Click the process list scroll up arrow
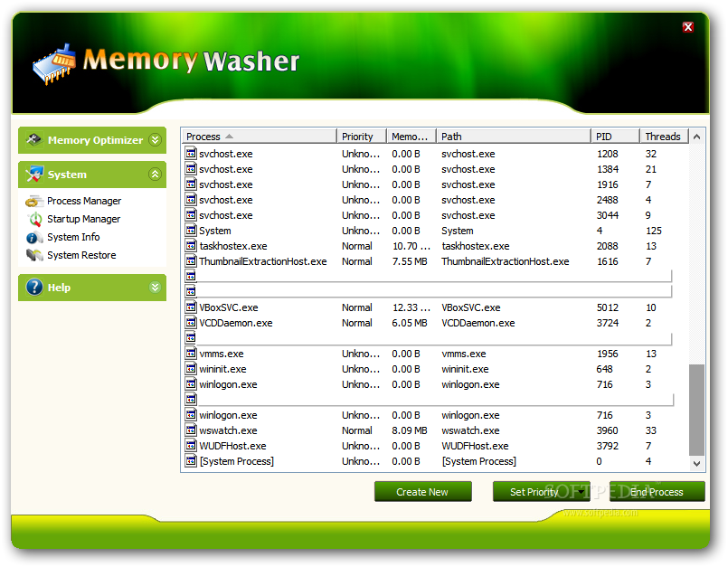728x567 pixels. point(696,137)
